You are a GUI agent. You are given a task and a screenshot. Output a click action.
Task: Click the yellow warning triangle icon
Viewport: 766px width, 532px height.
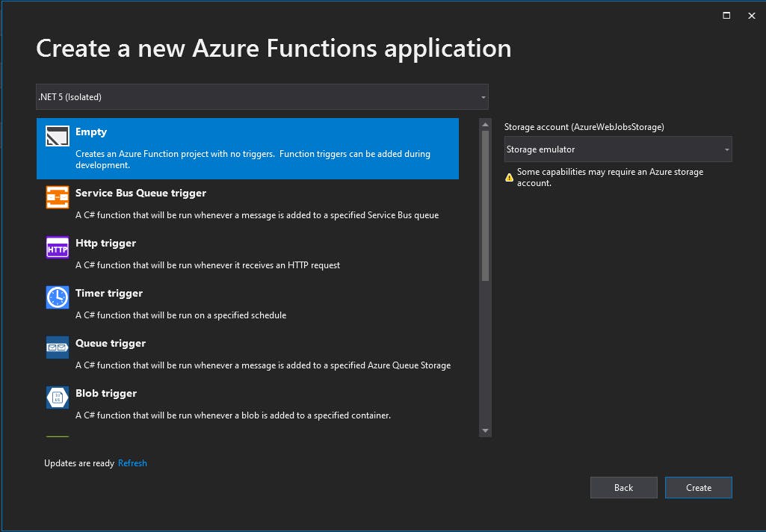[510, 177]
